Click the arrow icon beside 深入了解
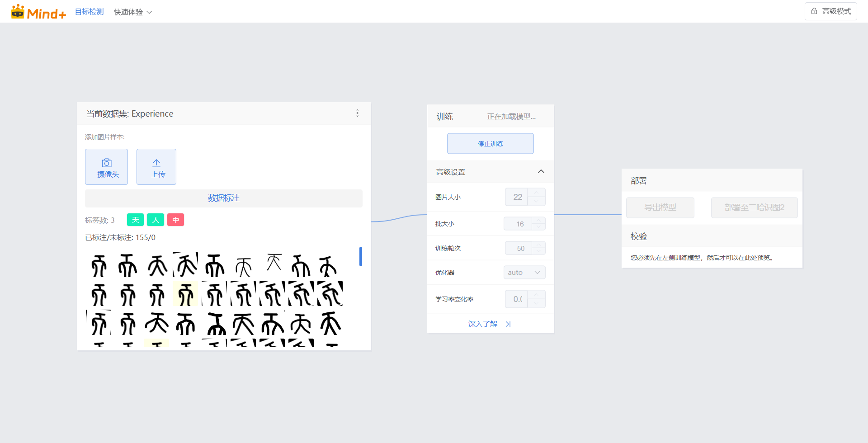The height and width of the screenshot is (443, 868). (x=508, y=324)
